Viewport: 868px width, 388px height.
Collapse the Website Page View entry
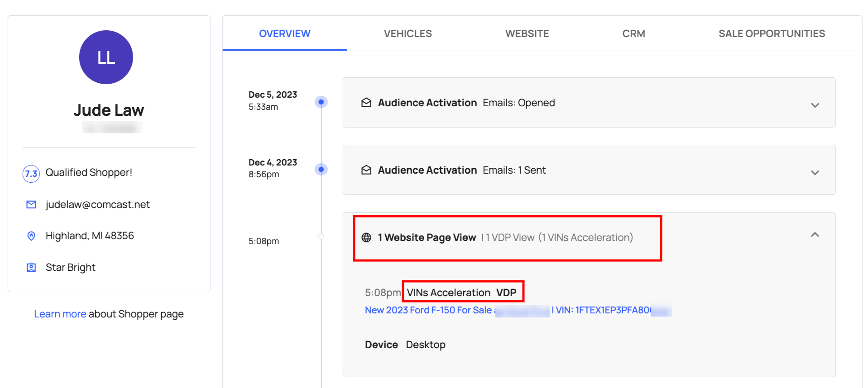tap(815, 235)
